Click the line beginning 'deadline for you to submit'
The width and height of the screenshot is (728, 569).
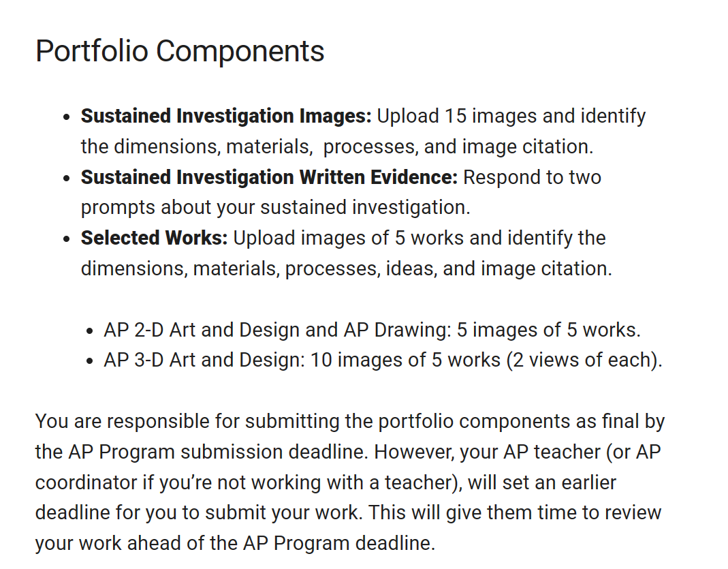click(x=348, y=512)
